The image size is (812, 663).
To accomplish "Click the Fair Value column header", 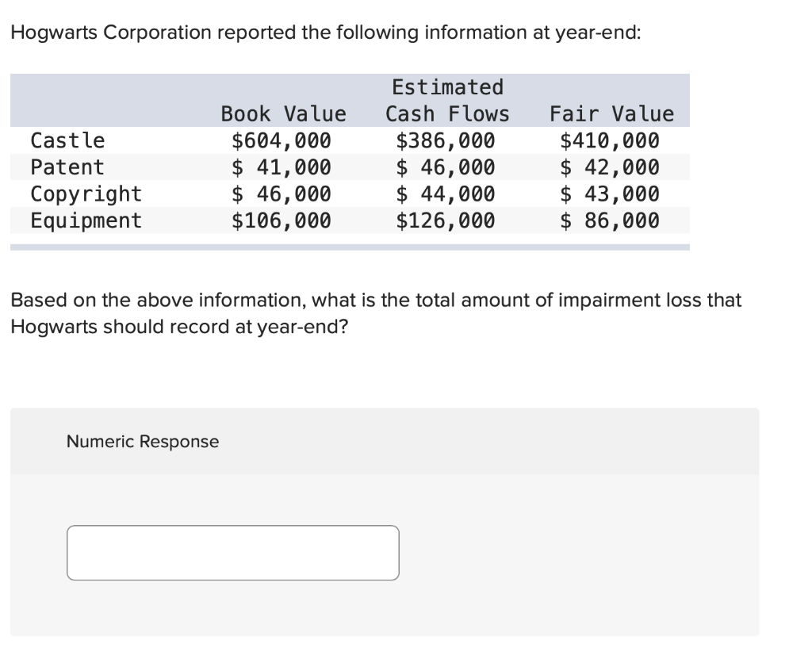I will pyautogui.click(x=611, y=113).
